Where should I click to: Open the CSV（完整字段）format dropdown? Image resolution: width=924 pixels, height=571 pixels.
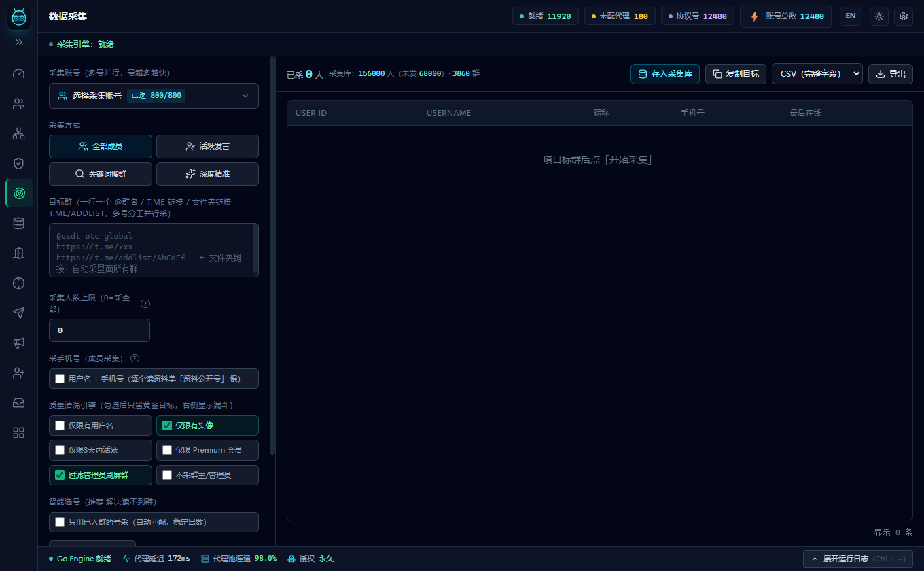817,74
